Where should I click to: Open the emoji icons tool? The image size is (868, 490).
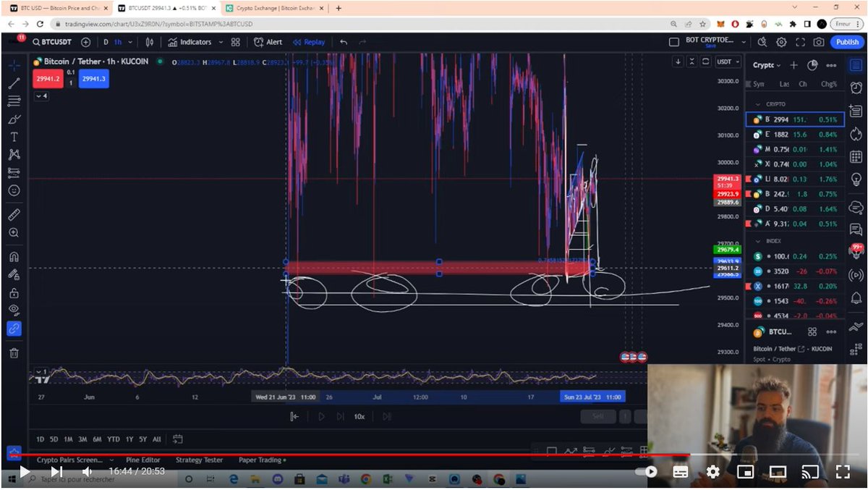tap(14, 190)
